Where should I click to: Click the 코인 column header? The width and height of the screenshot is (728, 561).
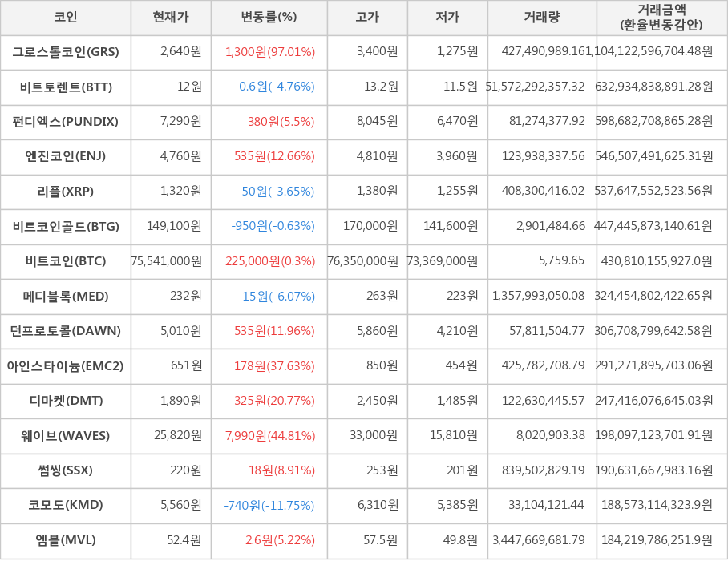point(66,18)
